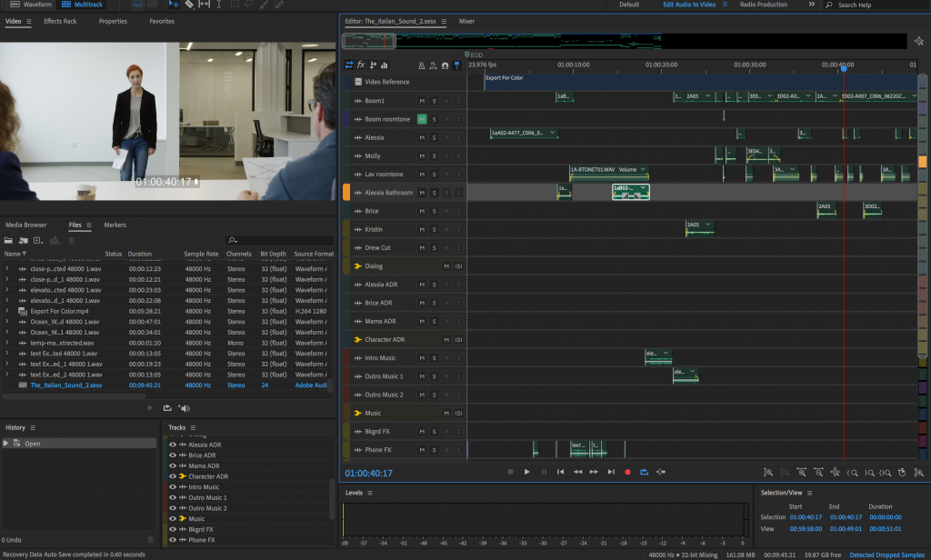Hide Alessia ADR track via eye icon

tap(173, 445)
